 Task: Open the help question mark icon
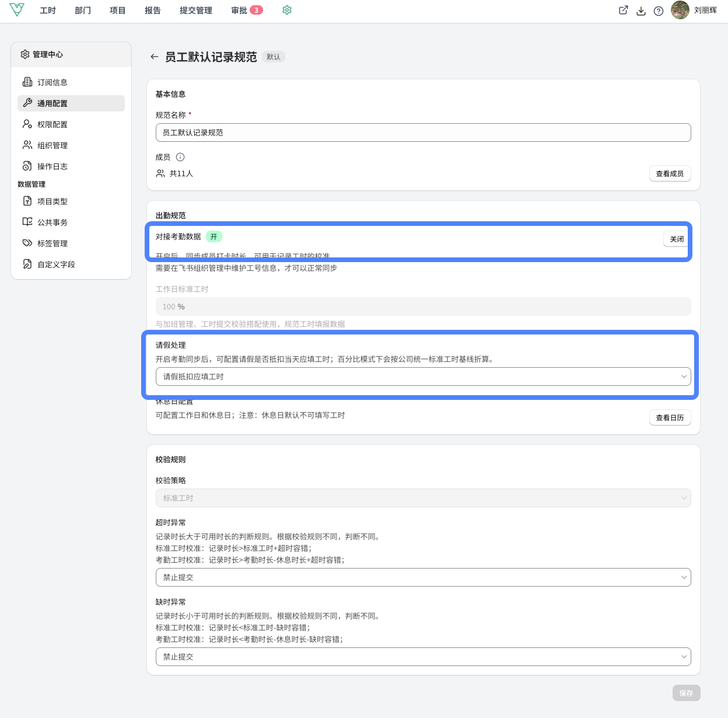(x=659, y=11)
